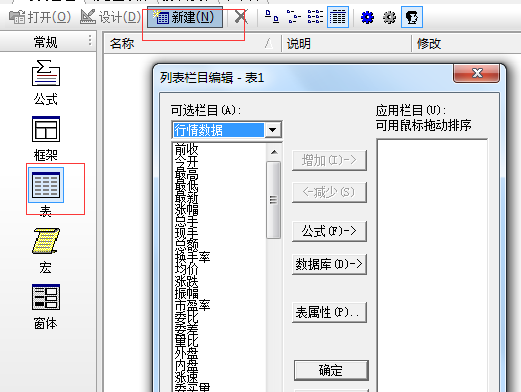Click the 修改 column header

tap(467, 43)
